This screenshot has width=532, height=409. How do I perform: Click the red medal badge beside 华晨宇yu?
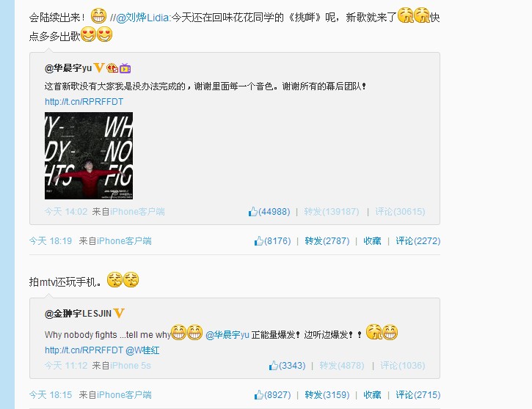112,68
